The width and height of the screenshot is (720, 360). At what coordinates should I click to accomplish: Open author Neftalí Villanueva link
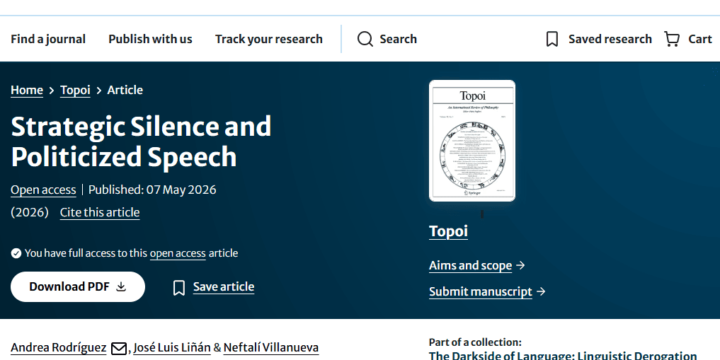271,348
